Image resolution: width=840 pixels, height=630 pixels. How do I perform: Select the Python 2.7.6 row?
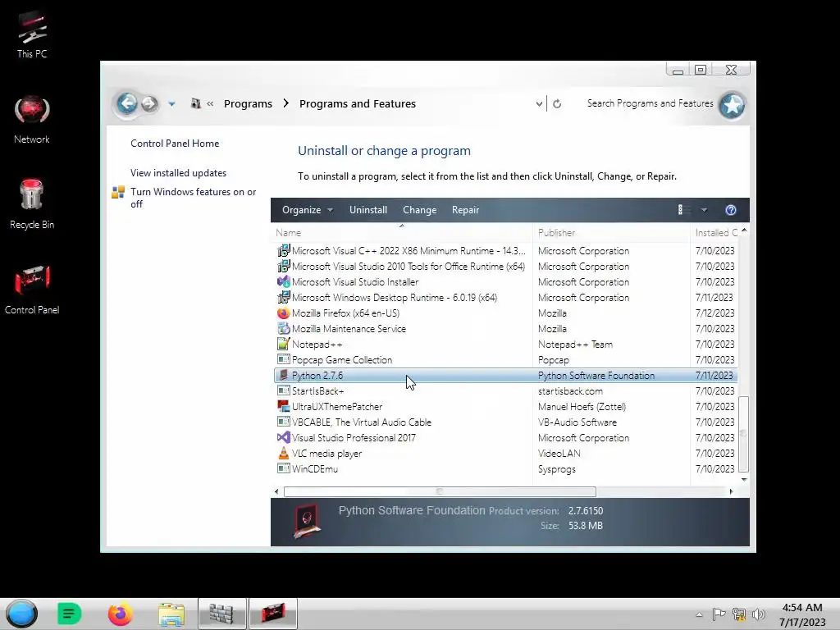click(x=505, y=376)
